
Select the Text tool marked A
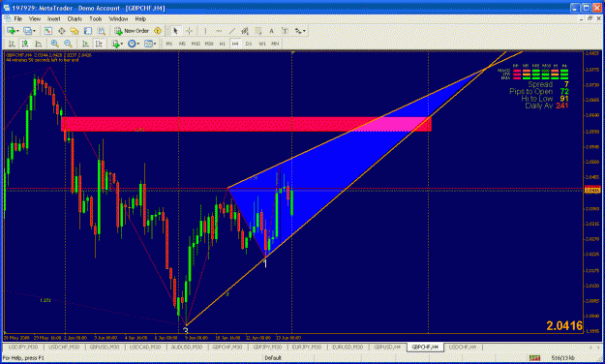pos(271,31)
